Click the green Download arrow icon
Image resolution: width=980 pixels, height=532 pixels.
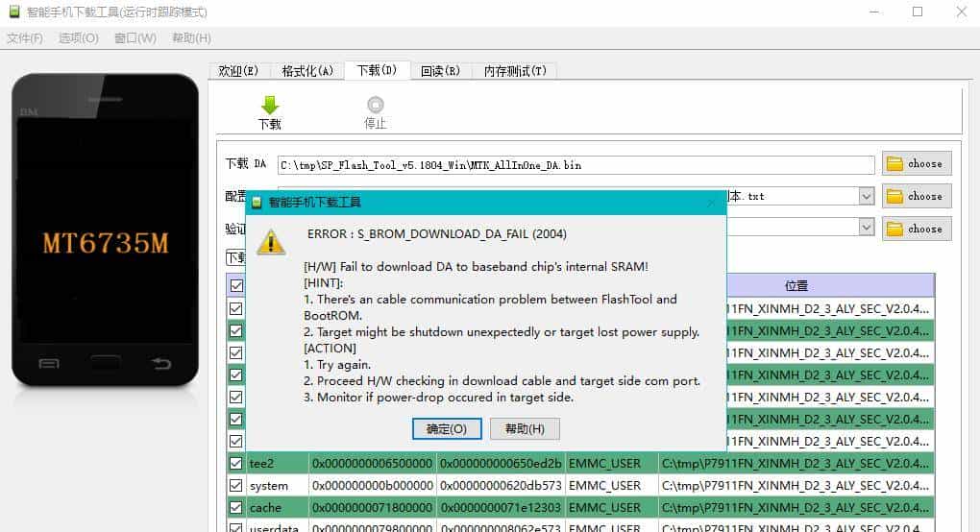(270, 105)
